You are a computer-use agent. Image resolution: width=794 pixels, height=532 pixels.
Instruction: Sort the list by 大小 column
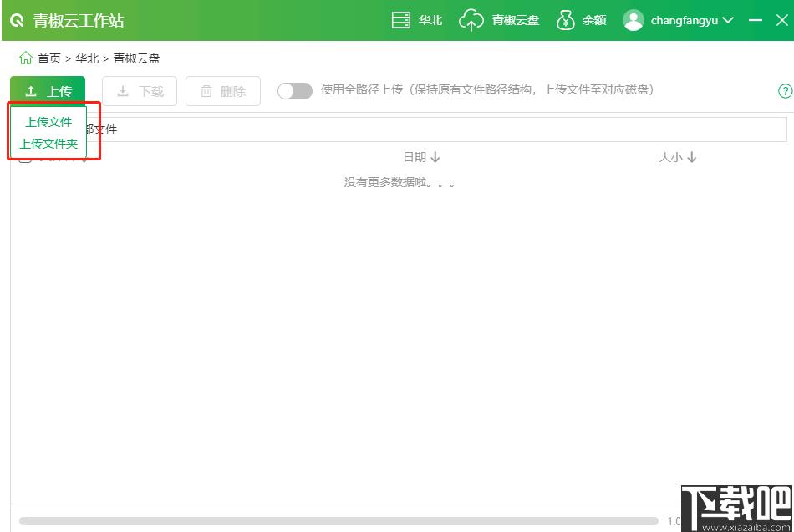point(678,157)
